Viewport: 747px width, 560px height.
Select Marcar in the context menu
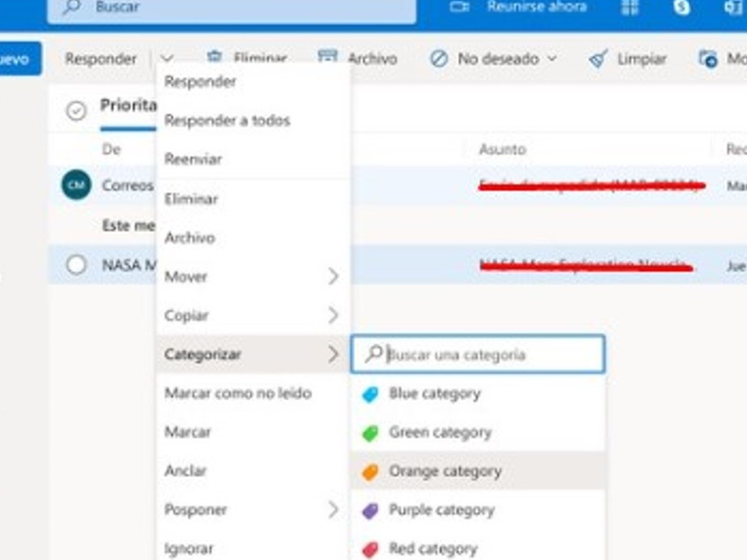point(187,432)
